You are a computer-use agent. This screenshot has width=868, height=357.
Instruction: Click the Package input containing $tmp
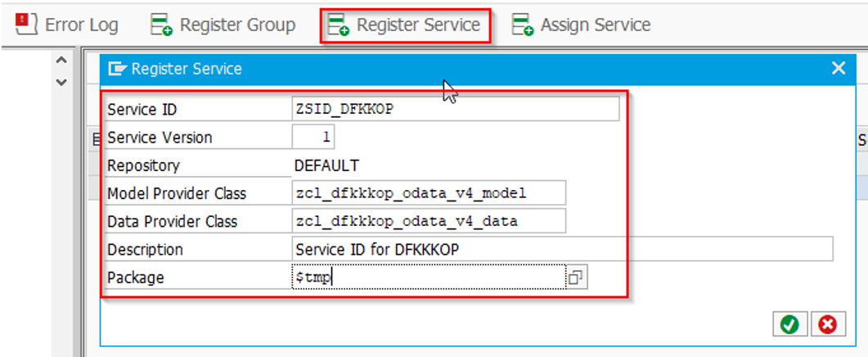coord(427,278)
